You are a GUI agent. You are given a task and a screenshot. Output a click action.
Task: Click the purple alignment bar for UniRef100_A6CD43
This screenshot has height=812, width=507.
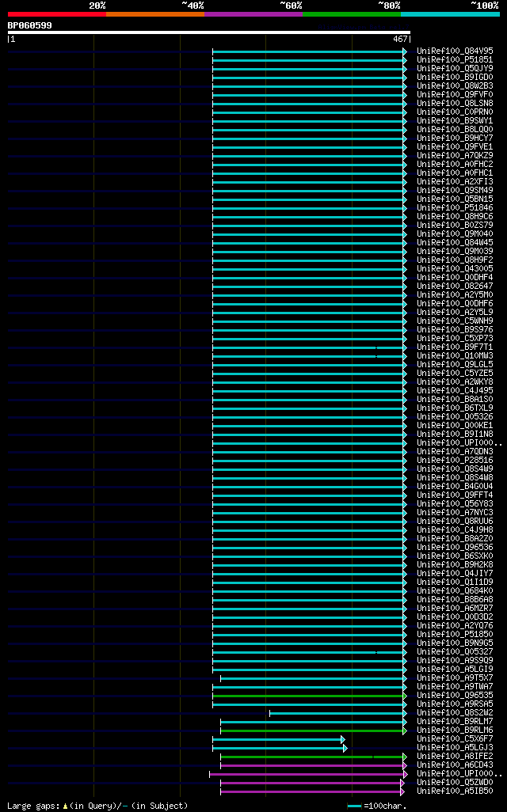(314, 765)
